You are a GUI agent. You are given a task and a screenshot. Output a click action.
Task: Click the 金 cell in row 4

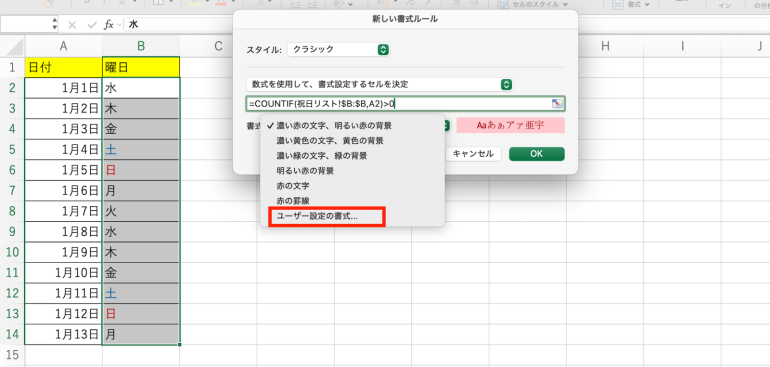click(141, 129)
